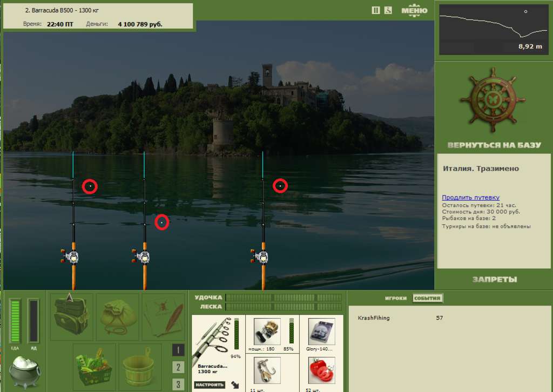The image size is (553, 392).
Task: Click the hook item thumbnail
Action: pyautogui.click(x=267, y=370)
